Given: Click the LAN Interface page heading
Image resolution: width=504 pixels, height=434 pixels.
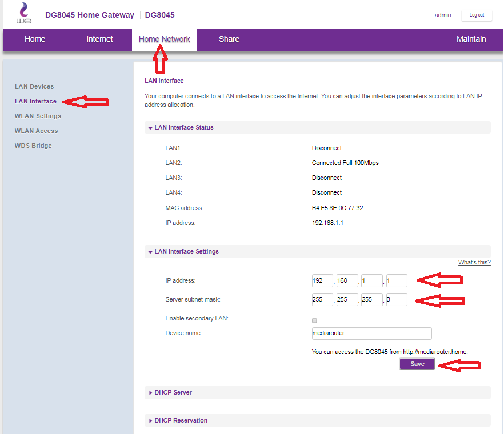Looking at the screenshot, I should click(164, 81).
